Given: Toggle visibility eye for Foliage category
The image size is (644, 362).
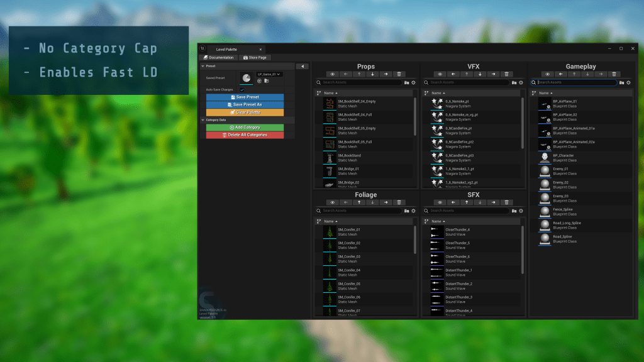Looking at the screenshot, I should [x=333, y=202].
